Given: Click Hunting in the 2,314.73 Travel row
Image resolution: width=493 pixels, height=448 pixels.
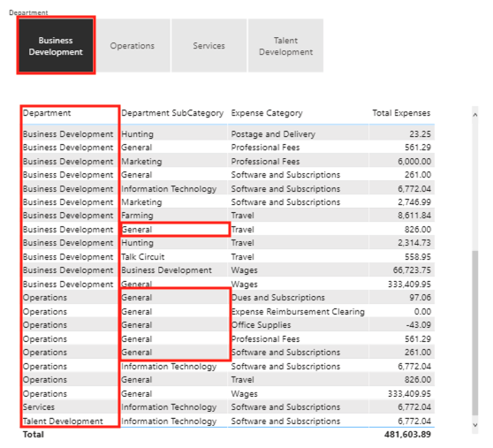Looking at the screenshot, I should coord(138,243).
